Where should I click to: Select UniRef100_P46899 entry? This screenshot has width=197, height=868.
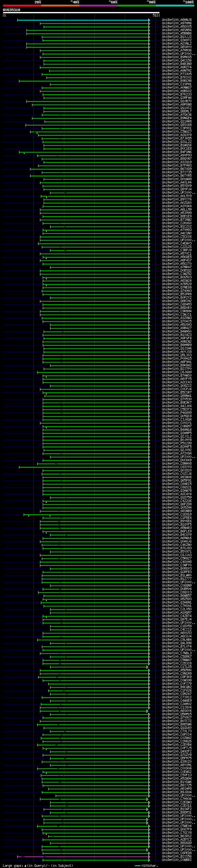[x=177, y=413]
